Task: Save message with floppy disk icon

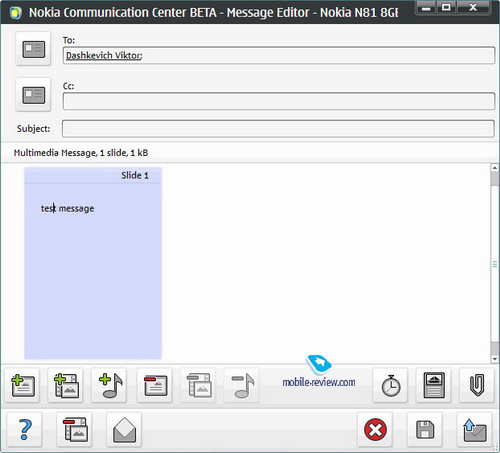Action: 425,430
